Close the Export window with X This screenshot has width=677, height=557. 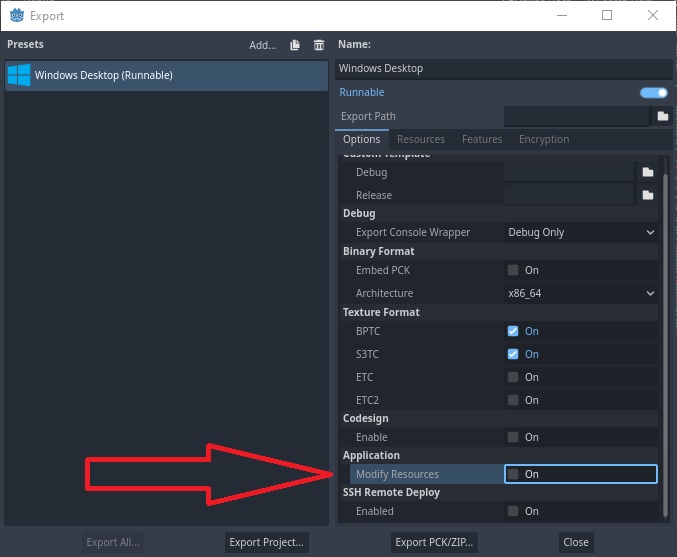click(x=653, y=16)
